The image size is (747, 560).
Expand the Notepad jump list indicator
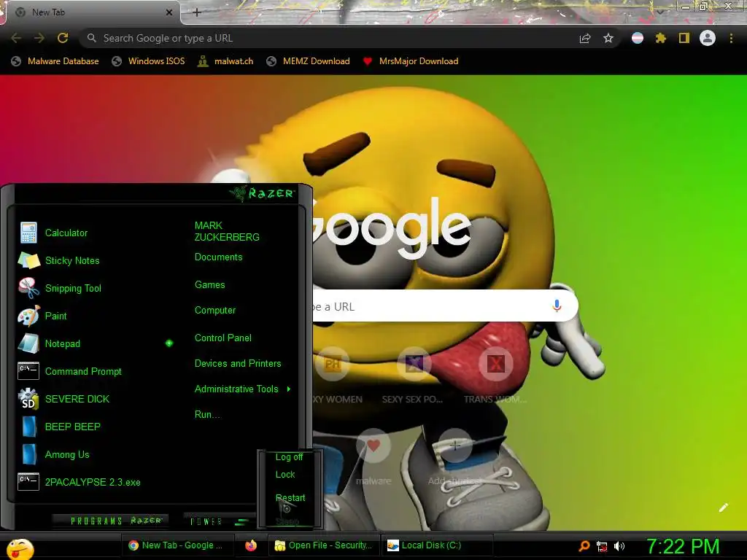pyautogui.click(x=169, y=343)
